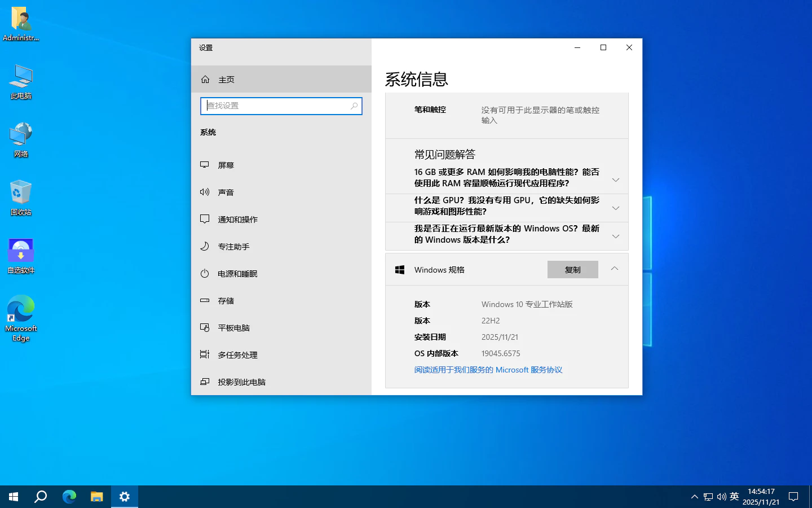Select 多任务处理 in the sidebar
This screenshot has height=508, width=812.
(237, 355)
